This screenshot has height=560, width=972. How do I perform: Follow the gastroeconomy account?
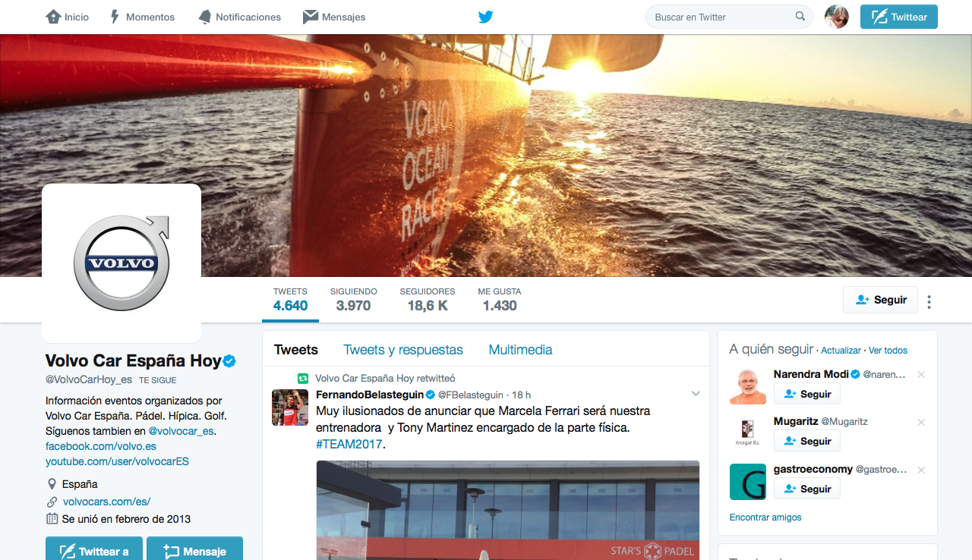coord(807,489)
